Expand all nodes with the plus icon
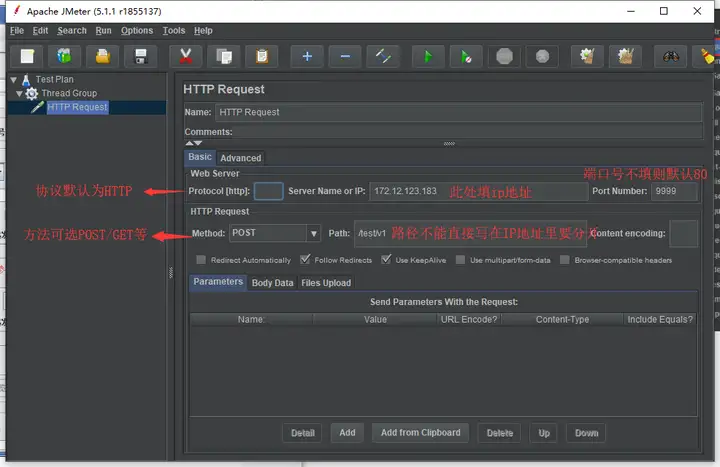 (307, 56)
